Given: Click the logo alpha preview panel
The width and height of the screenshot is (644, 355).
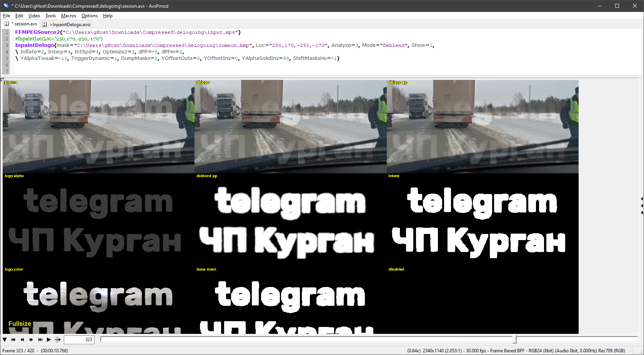Looking at the screenshot, I should pyautogui.click(x=98, y=220).
